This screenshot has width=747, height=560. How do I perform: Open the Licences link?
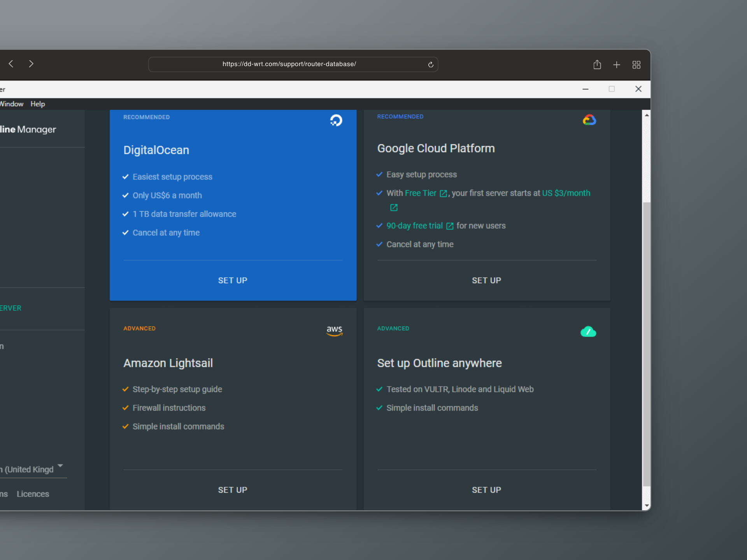[x=33, y=494]
